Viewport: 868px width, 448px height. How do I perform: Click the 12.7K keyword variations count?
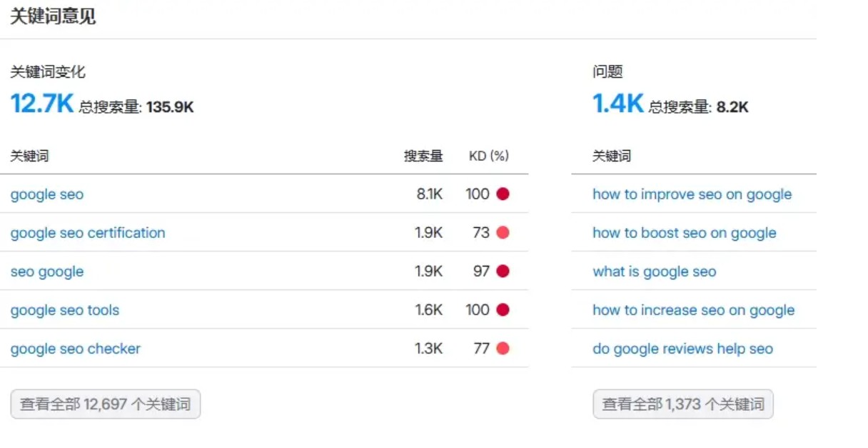pos(41,104)
